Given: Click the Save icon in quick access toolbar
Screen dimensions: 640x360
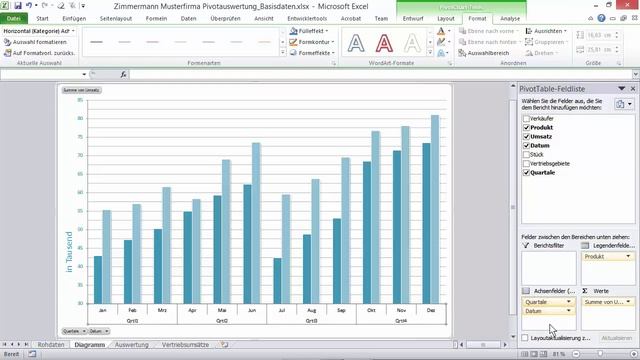Looking at the screenshot, I should click(x=18, y=6).
